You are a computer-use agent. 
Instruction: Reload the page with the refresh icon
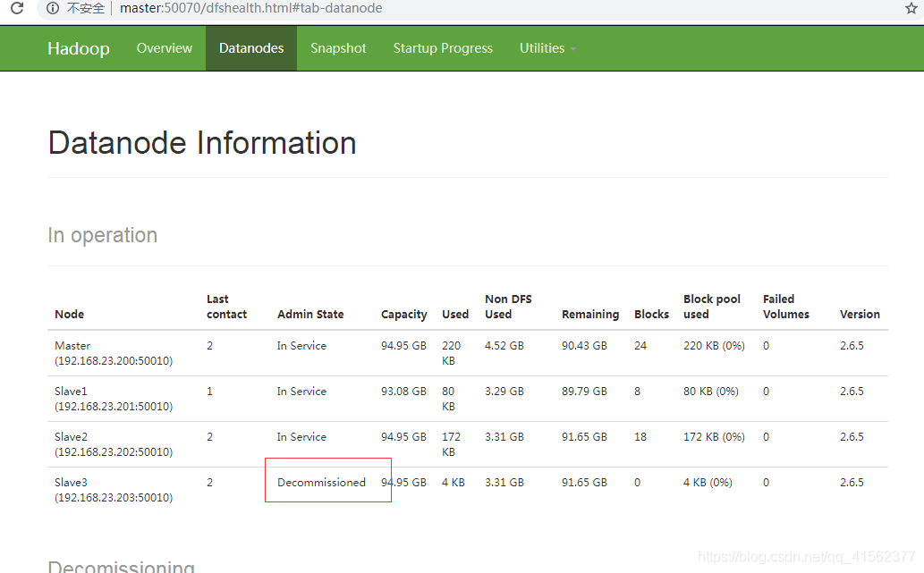click(x=17, y=8)
